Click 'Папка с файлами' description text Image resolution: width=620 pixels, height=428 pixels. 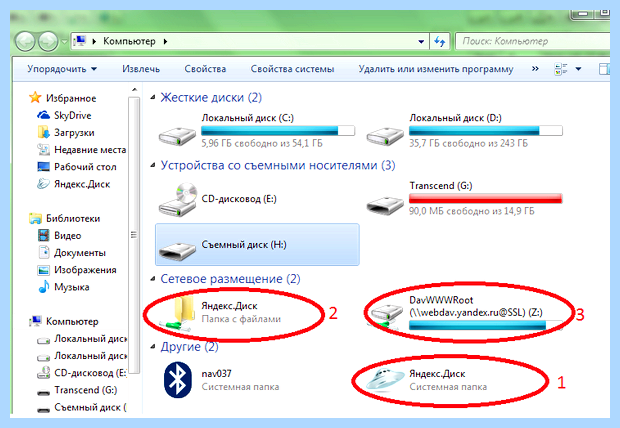pyautogui.click(x=241, y=319)
